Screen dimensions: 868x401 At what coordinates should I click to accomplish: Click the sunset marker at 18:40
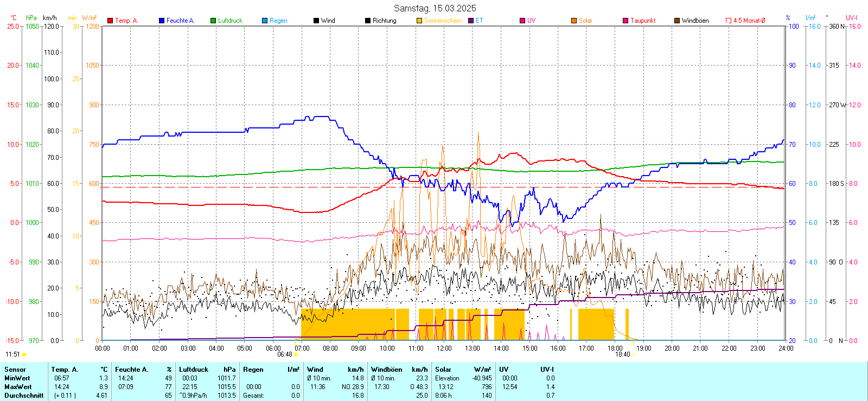pos(634,354)
